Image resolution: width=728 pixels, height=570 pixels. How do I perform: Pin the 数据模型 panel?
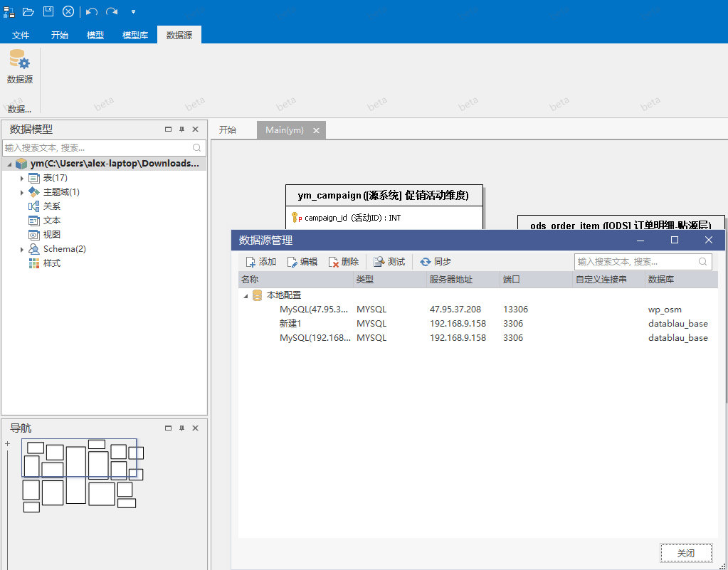(182, 130)
